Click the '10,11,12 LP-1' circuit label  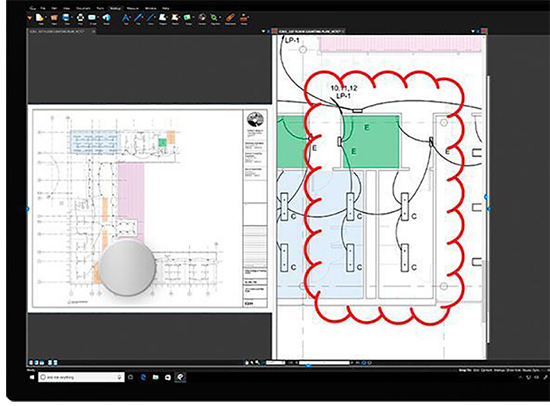[344, 92]
